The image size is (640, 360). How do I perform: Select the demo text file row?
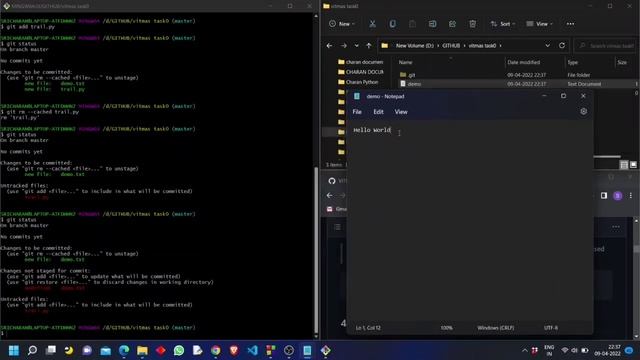(x=517, y=84)
